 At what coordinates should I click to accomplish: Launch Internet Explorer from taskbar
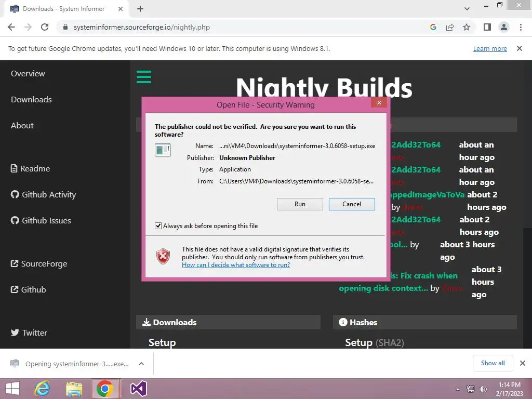coord(43,389)
